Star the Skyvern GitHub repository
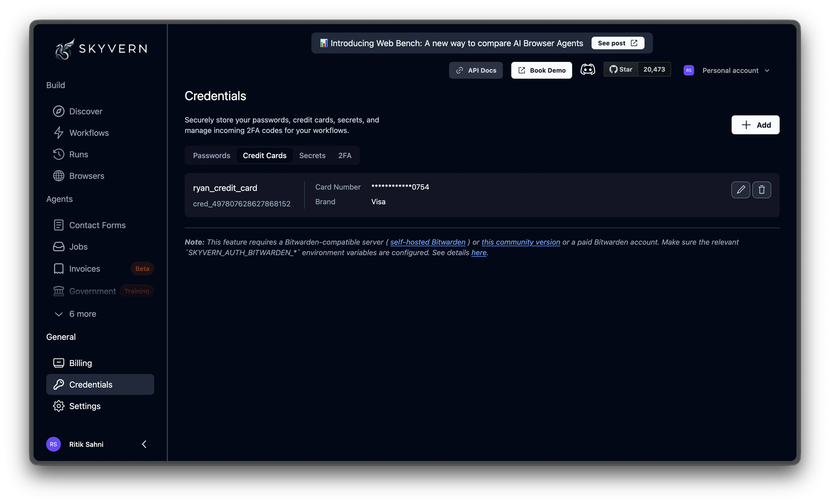830x504 pixels. (x=621, y=69)
